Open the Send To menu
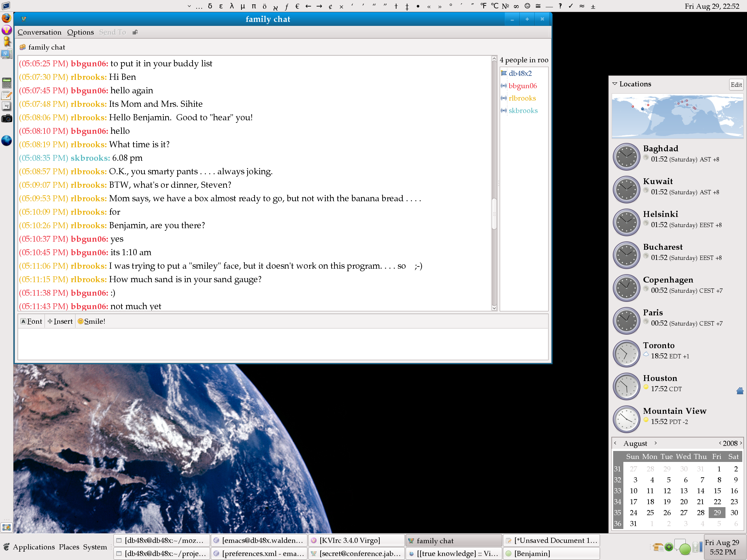 (113, 32)
